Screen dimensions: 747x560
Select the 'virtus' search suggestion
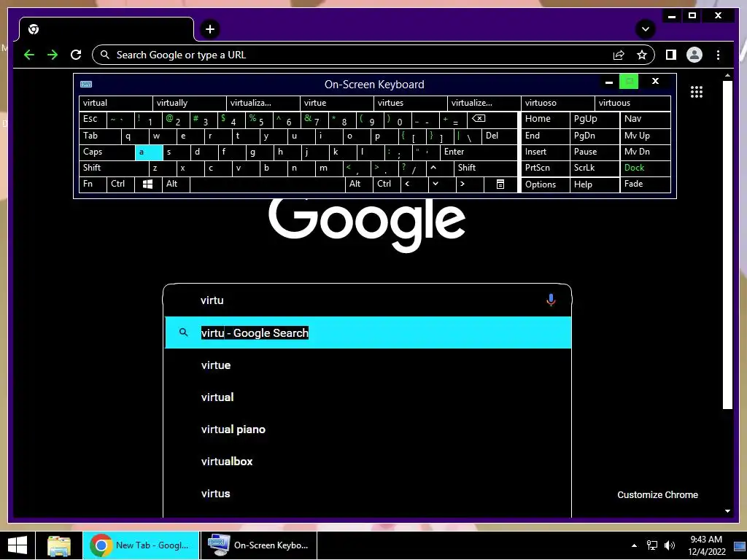pyautogui.click(x=368, y=494)
